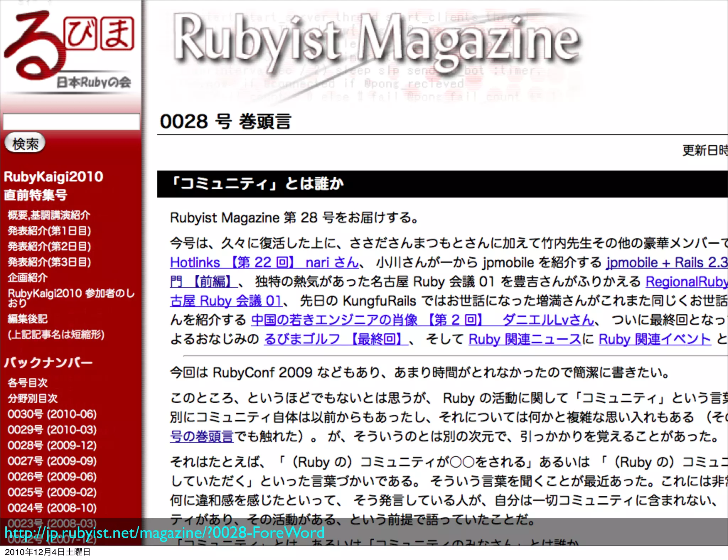This screenshot has height=560, width=728.
Task: Click the overlay URL jp.rubyist.net/magazine/?0028-ForeWord
Action: pyautogui.click(x=164, y=533)
